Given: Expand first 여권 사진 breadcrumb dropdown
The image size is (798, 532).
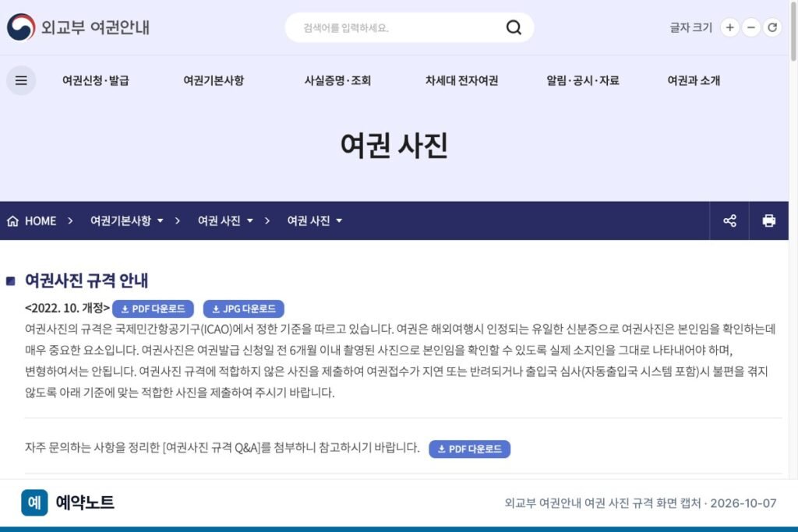Looking at the screenshot, I should (x=225, y=220).
